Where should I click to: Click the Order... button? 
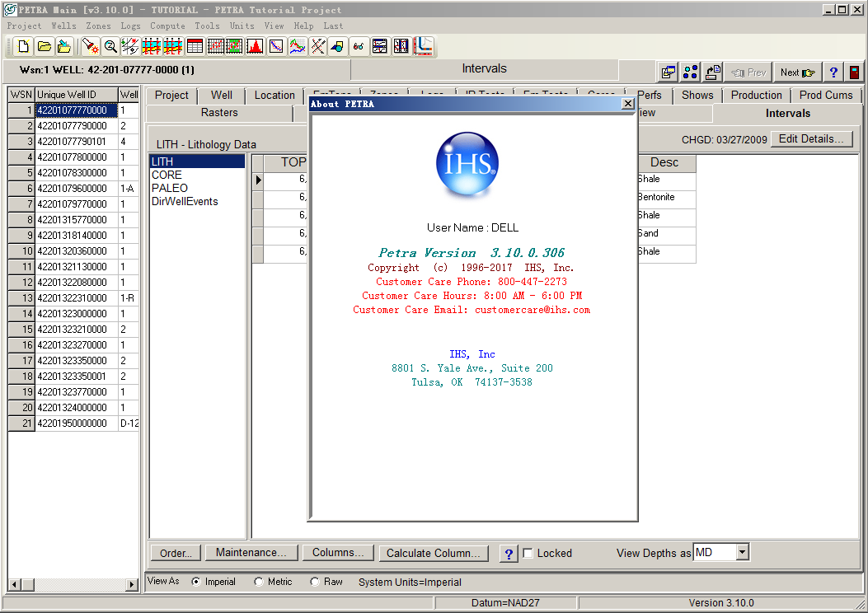tap(176, 553)
